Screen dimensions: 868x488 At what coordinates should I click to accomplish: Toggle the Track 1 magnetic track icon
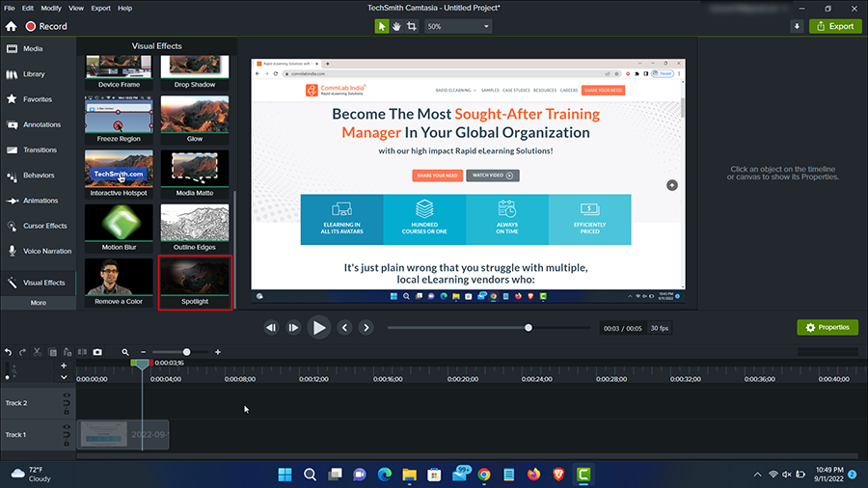[x=67, y=435]
